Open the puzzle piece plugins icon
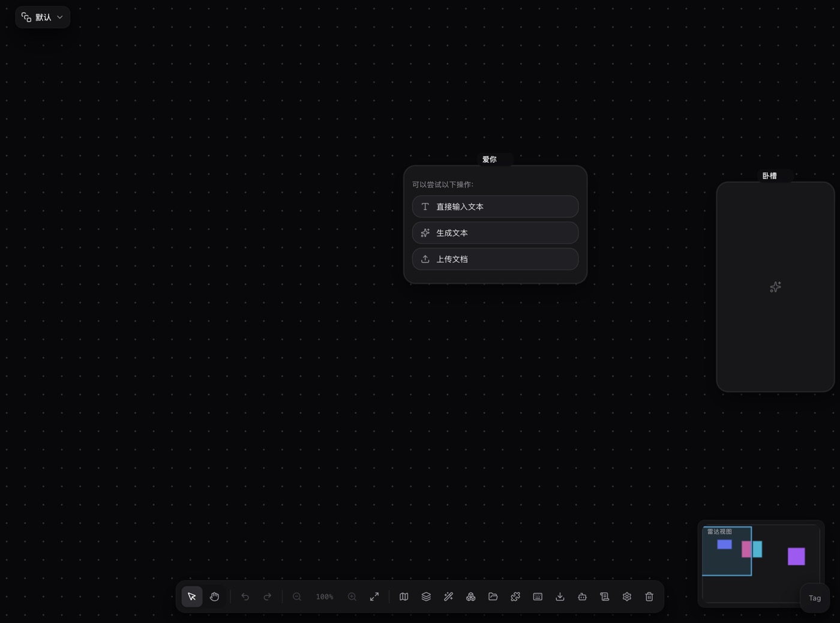This screenshot has width=840, height=623. point(515,597)
